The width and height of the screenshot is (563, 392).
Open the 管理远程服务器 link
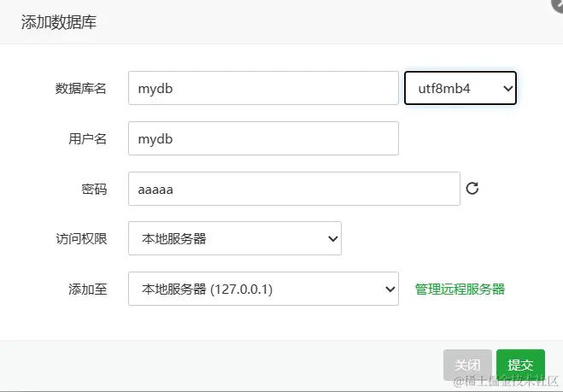pos(460,289)
